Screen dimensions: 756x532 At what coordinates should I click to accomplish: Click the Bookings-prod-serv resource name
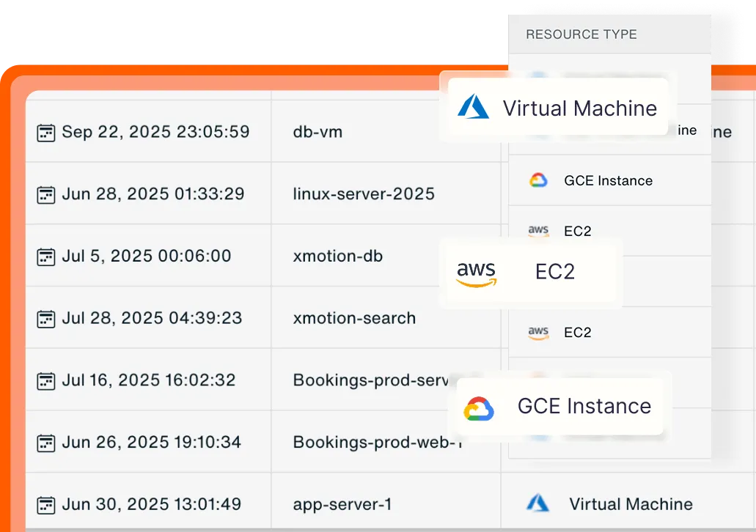371,381
